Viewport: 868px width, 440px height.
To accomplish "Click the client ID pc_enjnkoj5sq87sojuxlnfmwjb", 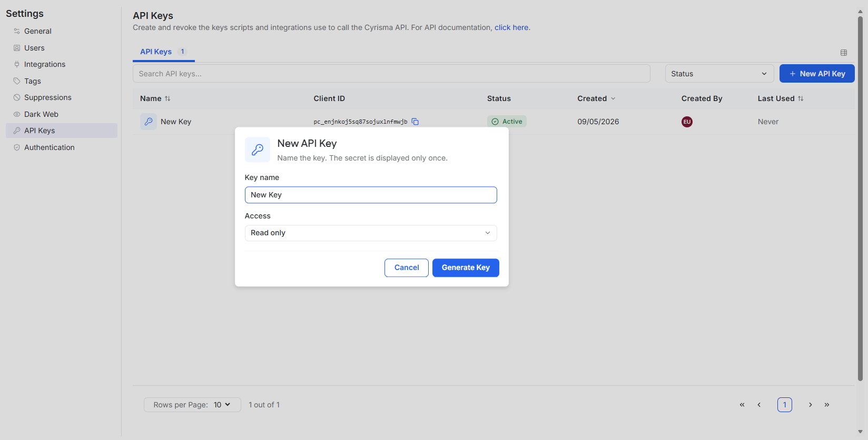I will (360, 122).
